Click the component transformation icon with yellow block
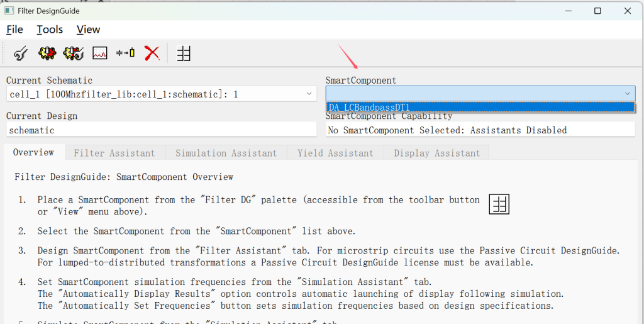Screen dimensions: 644x324 point(125,53)
